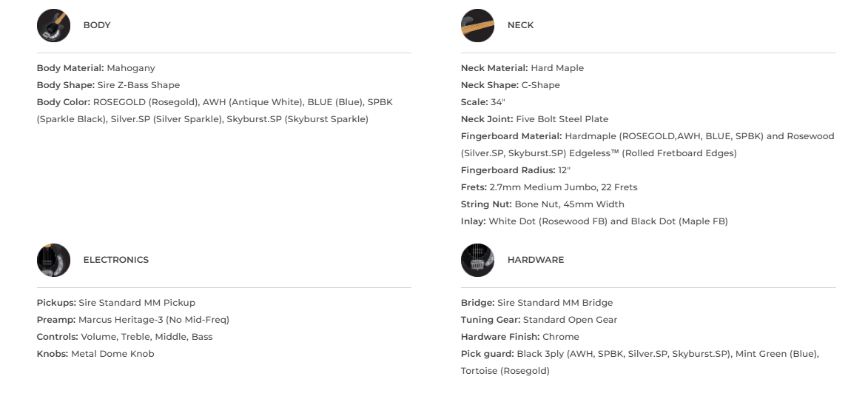Click the Body Shape label
The width and height of the screenshot is (868, 419).
[x=66, y=85]
